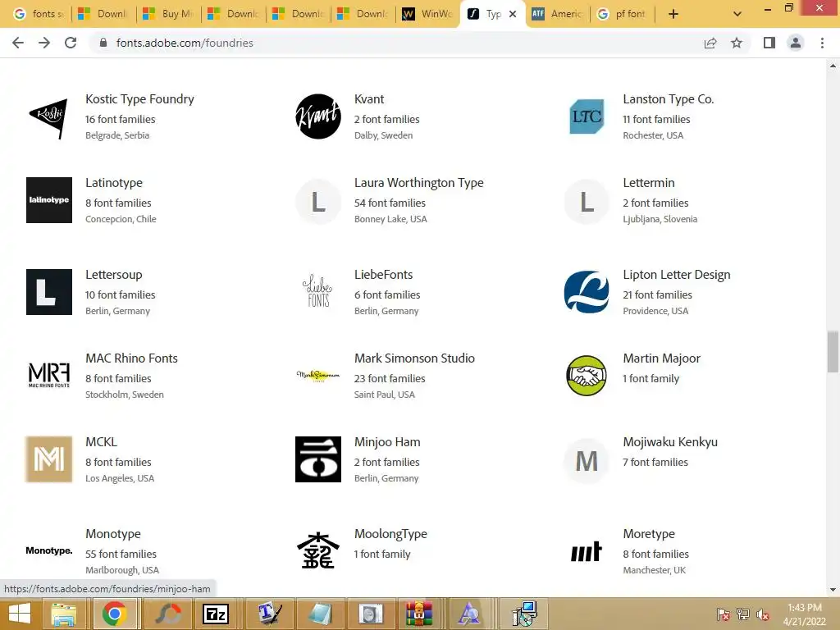Click the Minjoo Ham black logo
Viewport: 840px width, 630px height.
[x=318, y=459]
